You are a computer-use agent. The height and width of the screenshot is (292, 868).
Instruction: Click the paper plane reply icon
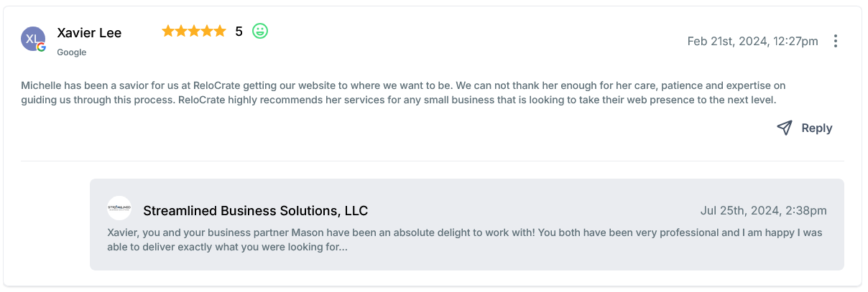(784, 128)
